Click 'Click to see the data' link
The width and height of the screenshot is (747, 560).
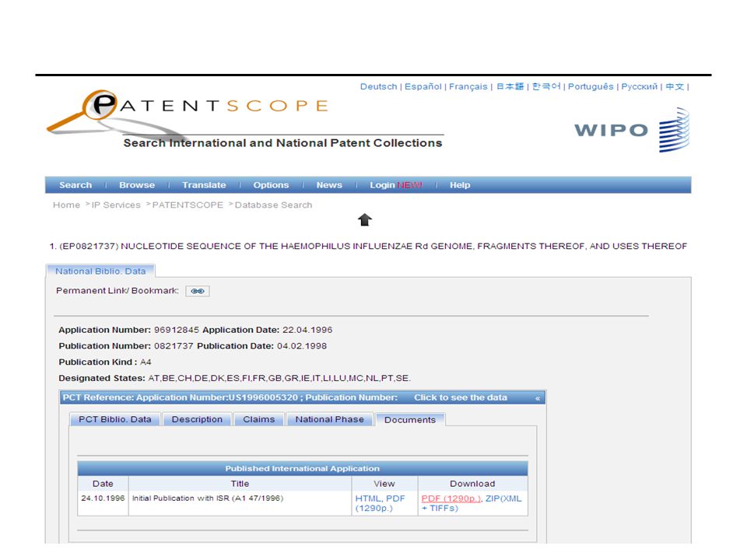[460, 397]
